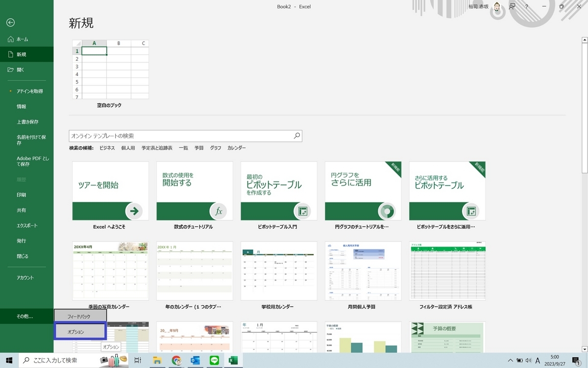Open the エクスポート page
This screenshot has width=588, height=368.
coord(27,226)
